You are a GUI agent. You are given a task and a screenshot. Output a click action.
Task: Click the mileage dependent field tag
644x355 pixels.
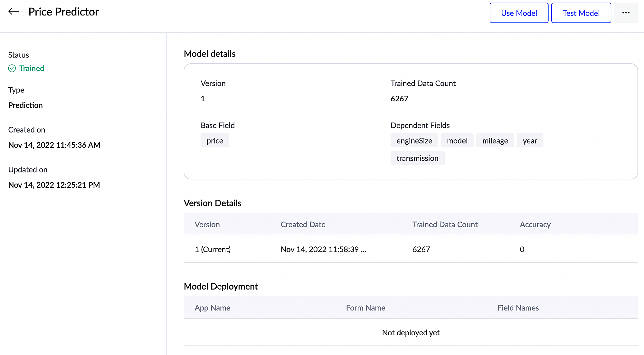tap(495, 141)
